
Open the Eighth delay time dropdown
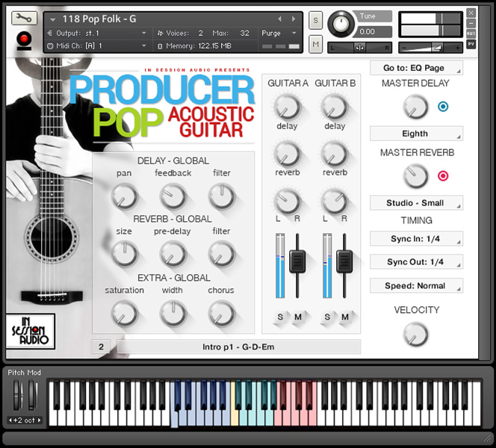click(416, 134)
